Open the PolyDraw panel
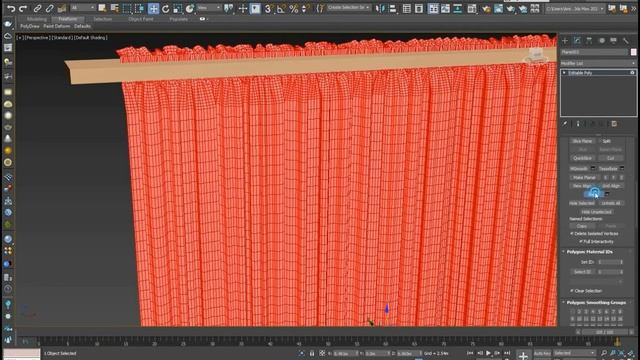The width and height of the screenshot is (640, 360). click(x=30, y=26)
